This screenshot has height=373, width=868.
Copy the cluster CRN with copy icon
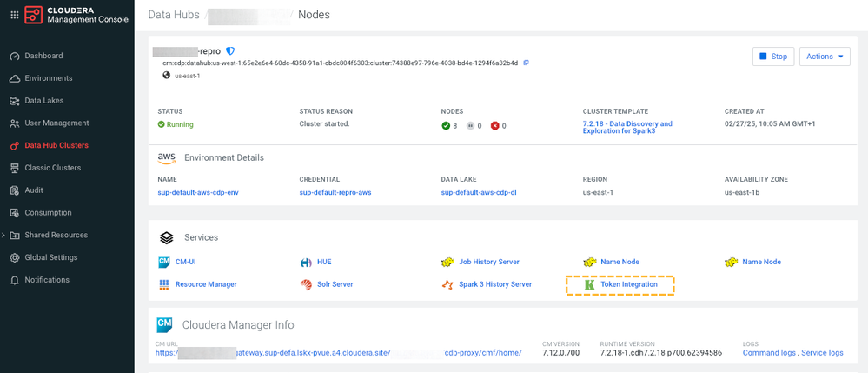(526, 63)
